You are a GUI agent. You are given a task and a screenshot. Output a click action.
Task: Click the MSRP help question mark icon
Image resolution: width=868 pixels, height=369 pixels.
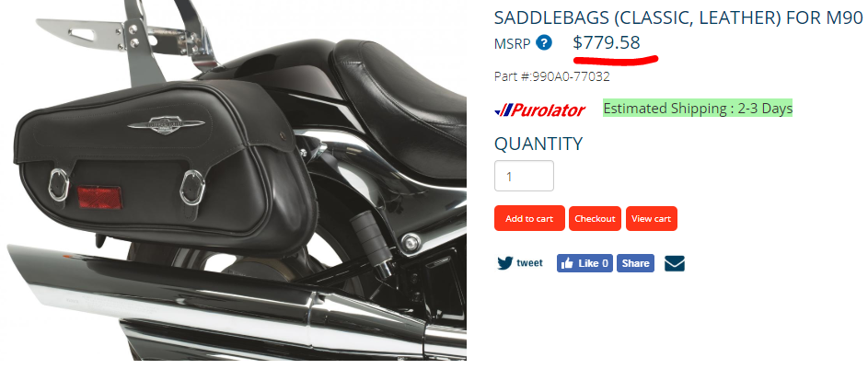[544, 42]
